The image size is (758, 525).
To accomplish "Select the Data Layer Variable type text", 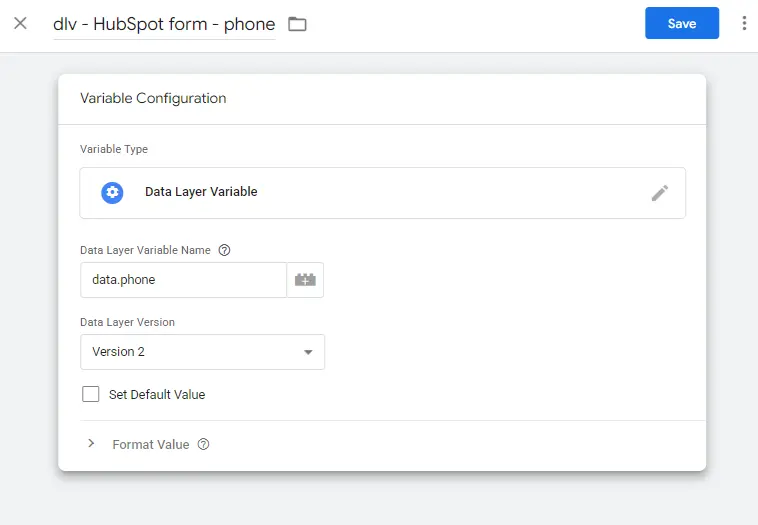I will [201, 192].
